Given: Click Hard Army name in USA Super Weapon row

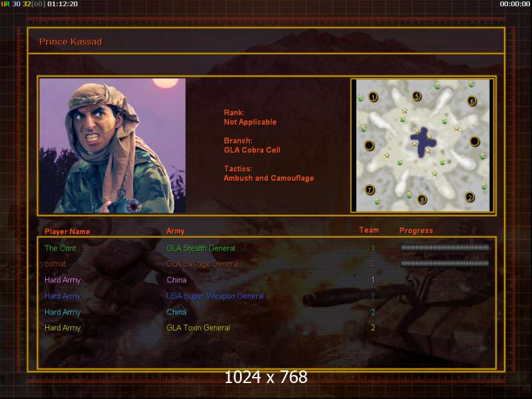Looking at the screenshot, I should tap(63, 296).
